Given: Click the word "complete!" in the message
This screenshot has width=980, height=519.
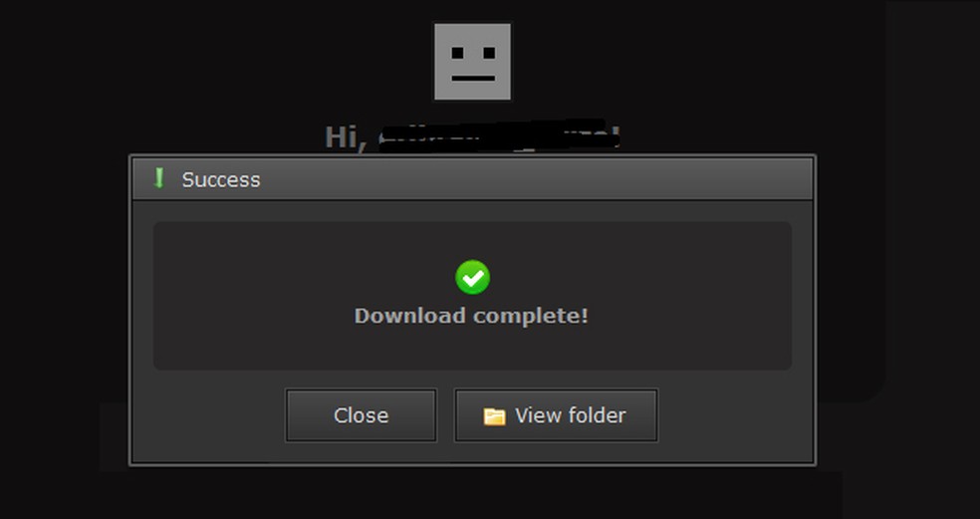Looking at the screenshot, I should pyautogui.click(x=531, y=316).
